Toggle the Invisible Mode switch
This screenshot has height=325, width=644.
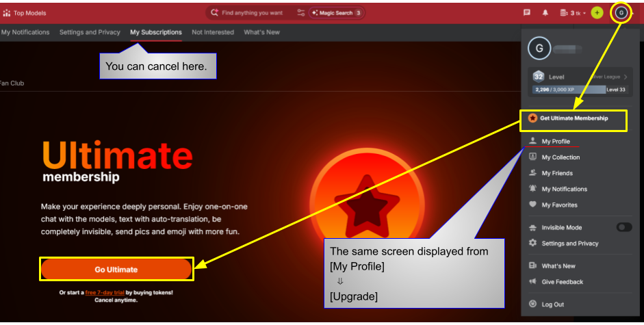pyautogui.click(x=624, y=227)
